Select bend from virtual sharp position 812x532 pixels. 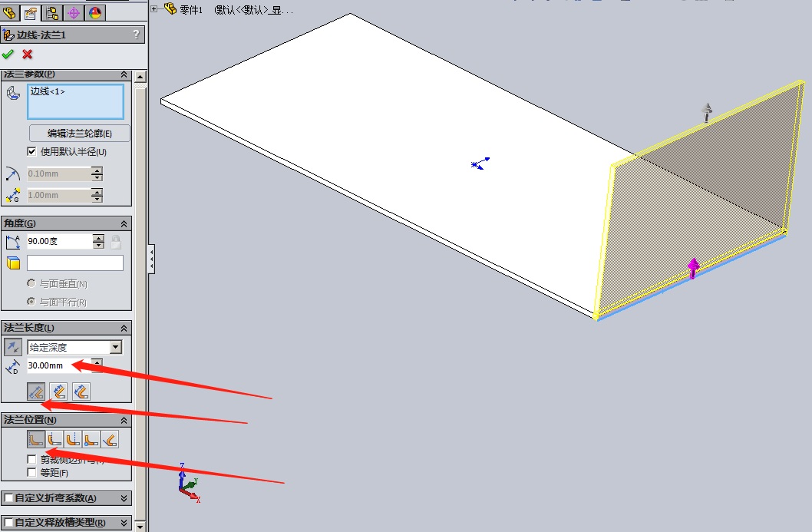coord(91,439)
